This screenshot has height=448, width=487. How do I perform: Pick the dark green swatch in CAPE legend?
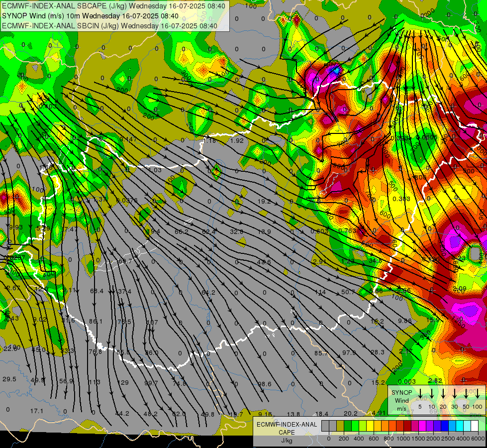coord(348,426)
